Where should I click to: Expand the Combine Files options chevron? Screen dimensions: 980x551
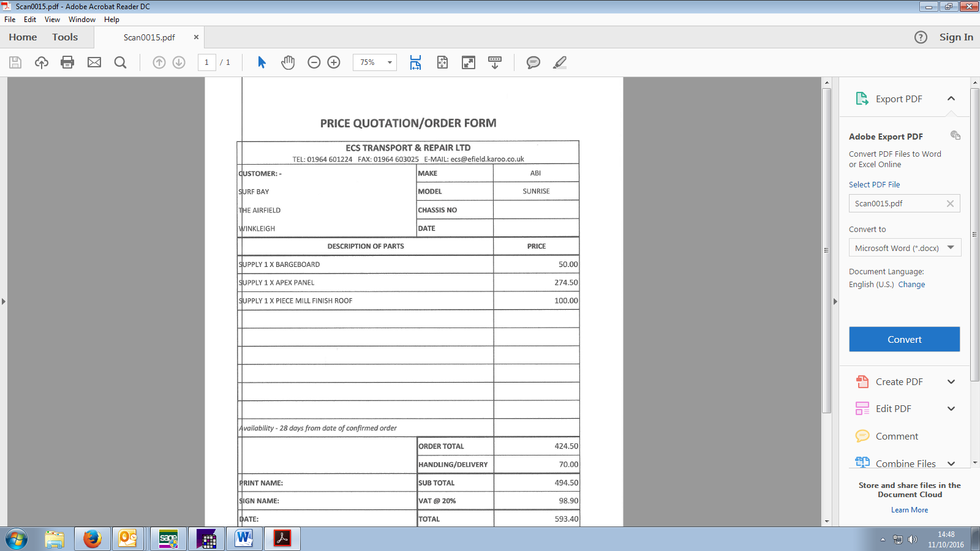tap(951, 463)
